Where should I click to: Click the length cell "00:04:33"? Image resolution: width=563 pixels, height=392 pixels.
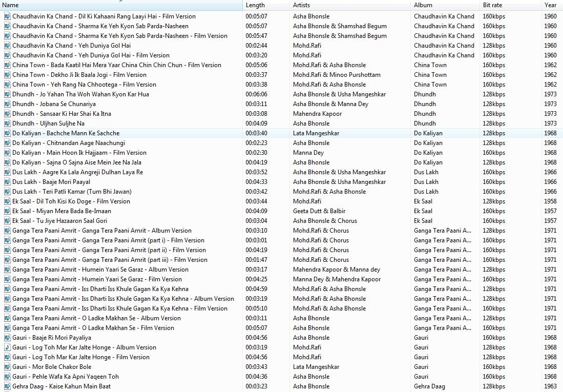pos(256,181)
